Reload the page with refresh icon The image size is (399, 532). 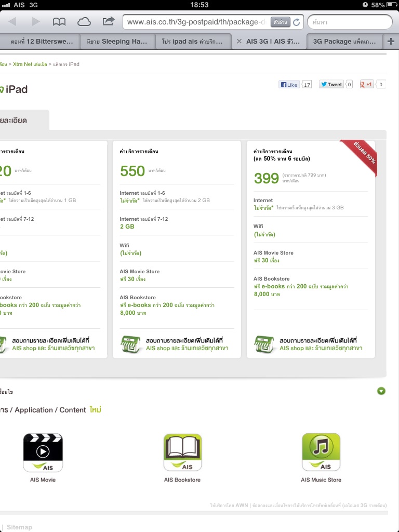click(x=296, y=22)
